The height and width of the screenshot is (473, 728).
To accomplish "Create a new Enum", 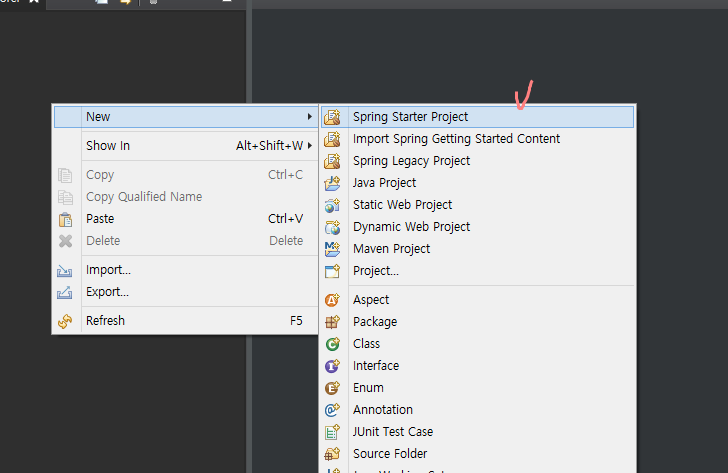I will click(x=477, y=388).
